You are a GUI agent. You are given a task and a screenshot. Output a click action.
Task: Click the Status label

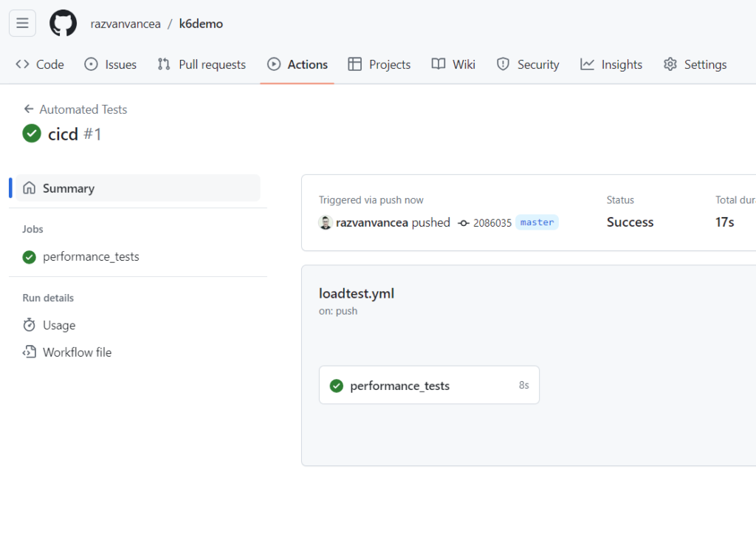coord(620,199)
